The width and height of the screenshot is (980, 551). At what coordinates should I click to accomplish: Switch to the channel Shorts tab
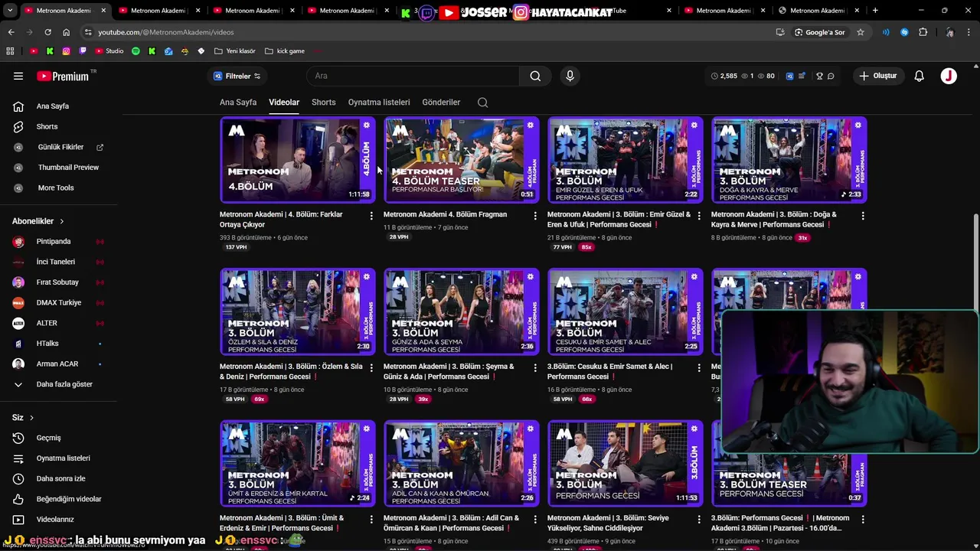coord(324,102)
